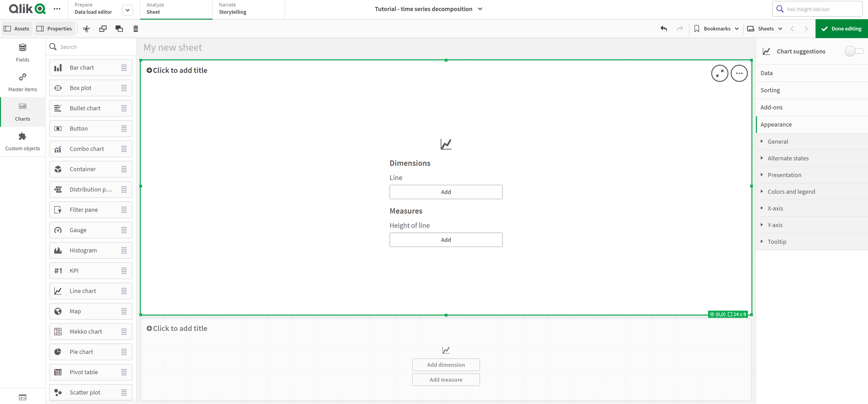Click the My new sheet title
The height and width of the screenshot is (404, 868).
[x=173, y=48]
